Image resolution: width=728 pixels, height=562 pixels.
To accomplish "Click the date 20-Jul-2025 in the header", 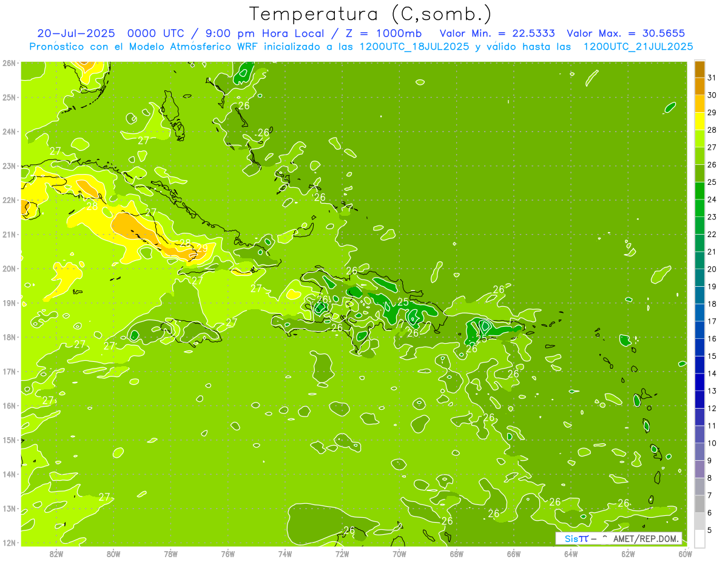I will pyautogui.click(x=76, y=33).
